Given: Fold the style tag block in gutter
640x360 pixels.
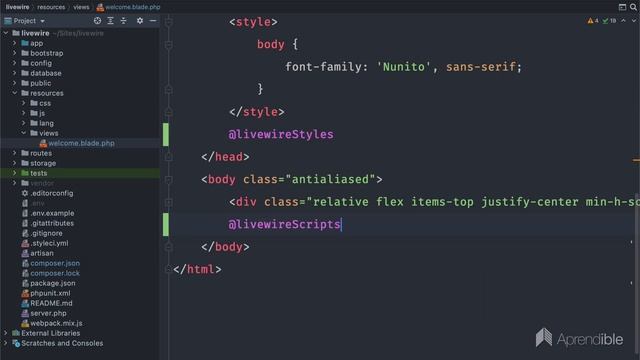Looking at the screenshot, I should coord(168,22).
